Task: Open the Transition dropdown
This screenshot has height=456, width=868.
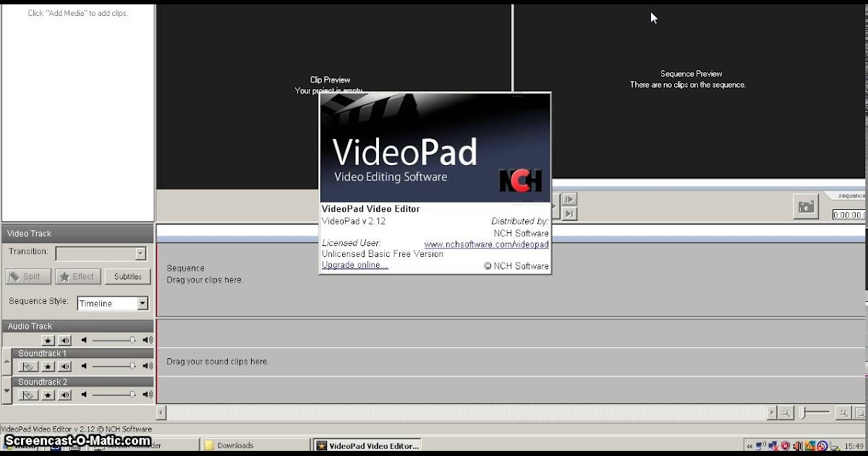Action: [x=101, y=254]
